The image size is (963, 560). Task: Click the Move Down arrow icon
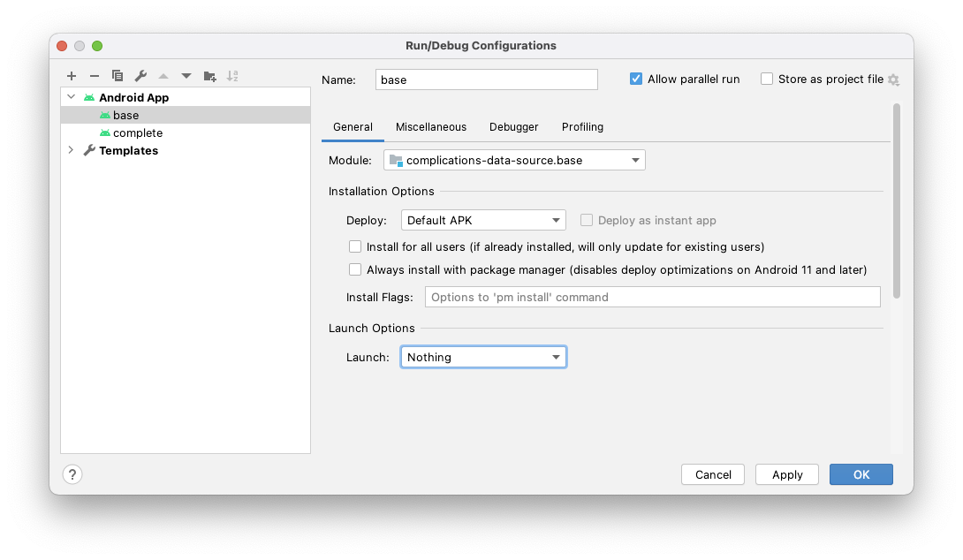pyautogui.click(x=186, y=77)
